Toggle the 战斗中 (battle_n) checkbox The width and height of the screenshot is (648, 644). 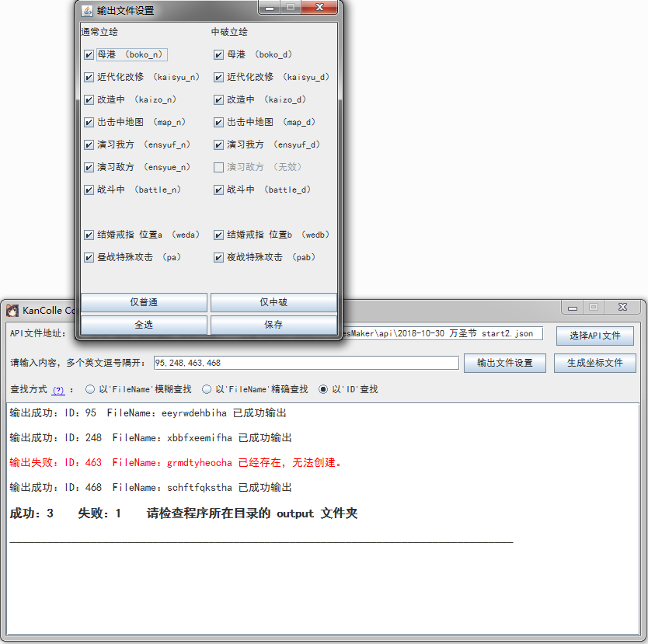click(x=89, y=190)
